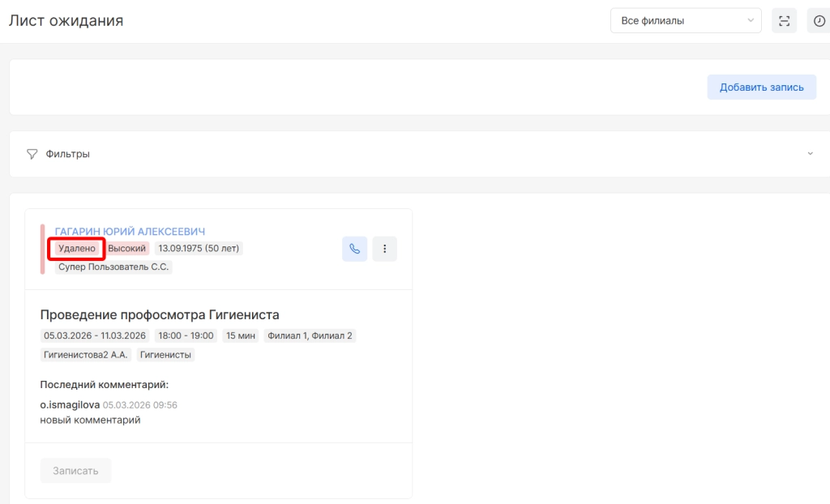Image resolution: width=830 pixels, height=504 pixels.
Task: Click the funnel filter icon
Action: coord(32,154)
